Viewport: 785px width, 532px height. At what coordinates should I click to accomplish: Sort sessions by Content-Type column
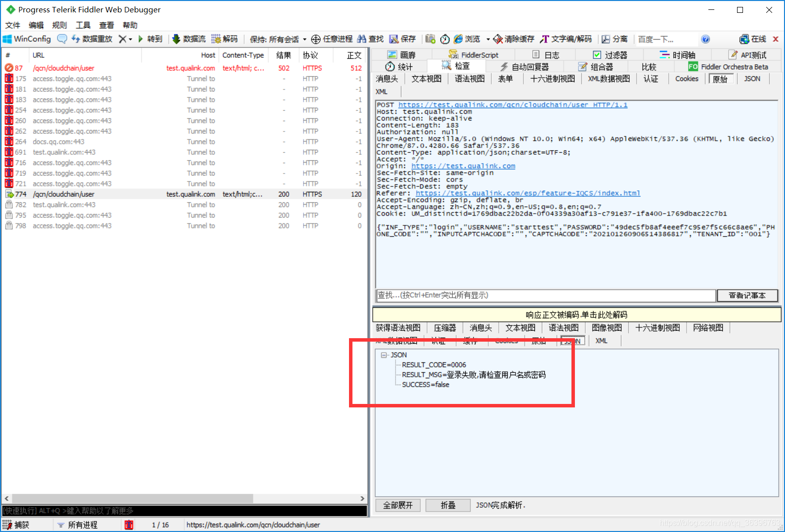point(243,55)
